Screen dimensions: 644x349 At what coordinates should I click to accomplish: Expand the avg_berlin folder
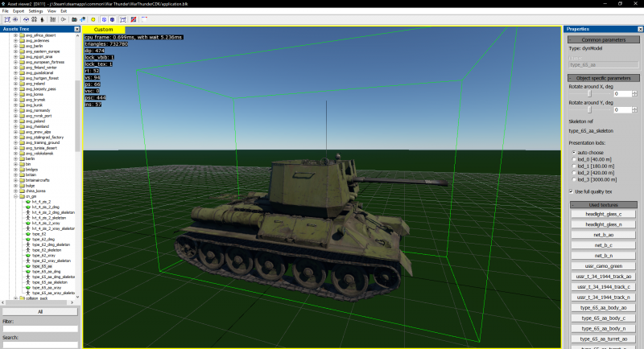click(15, 46)
